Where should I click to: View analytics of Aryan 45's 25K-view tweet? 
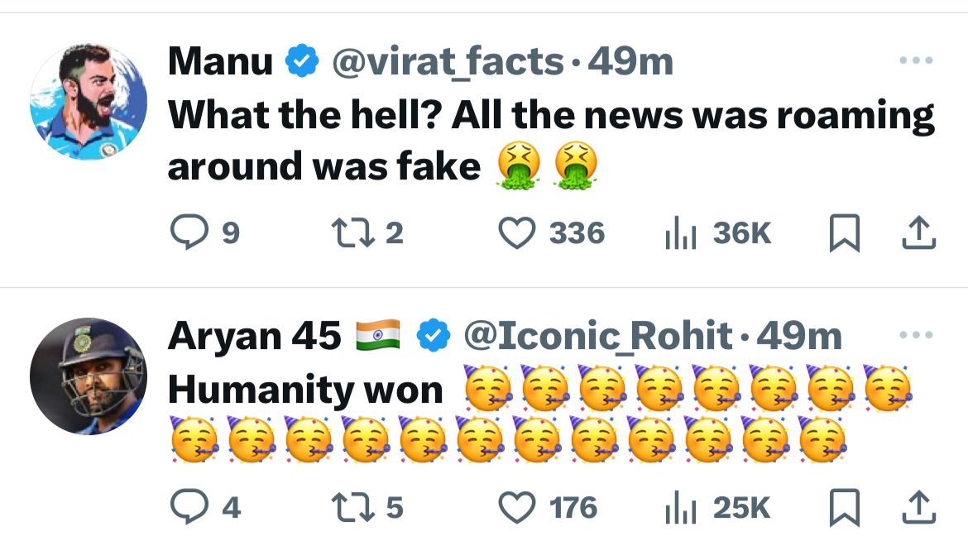(678, 508)
